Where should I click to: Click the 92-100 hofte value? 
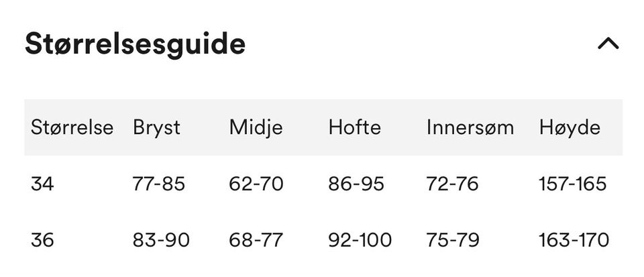(360, 240)
